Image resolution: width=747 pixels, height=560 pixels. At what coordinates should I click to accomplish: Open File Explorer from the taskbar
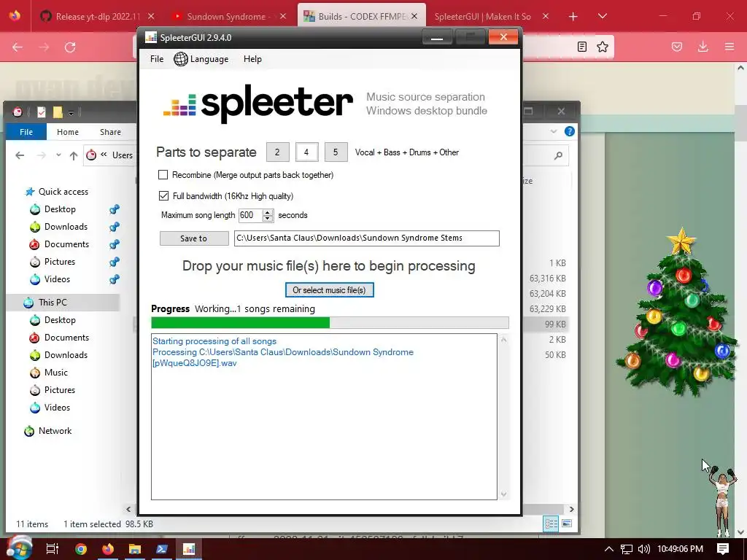[135, 549]
